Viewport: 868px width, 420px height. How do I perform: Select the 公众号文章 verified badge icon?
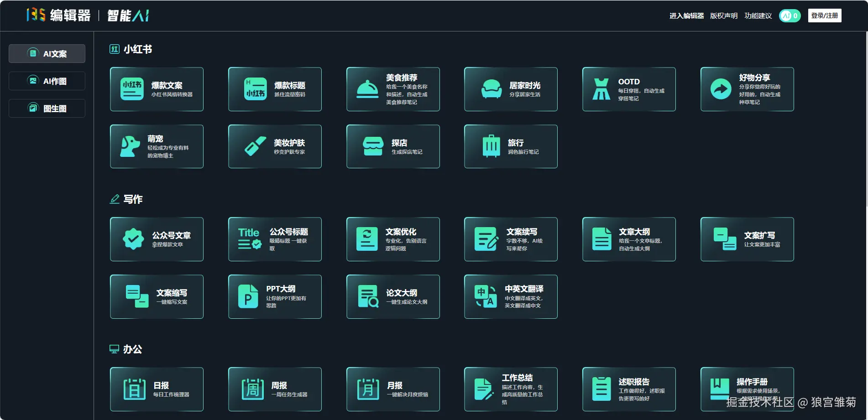[133, 239]
